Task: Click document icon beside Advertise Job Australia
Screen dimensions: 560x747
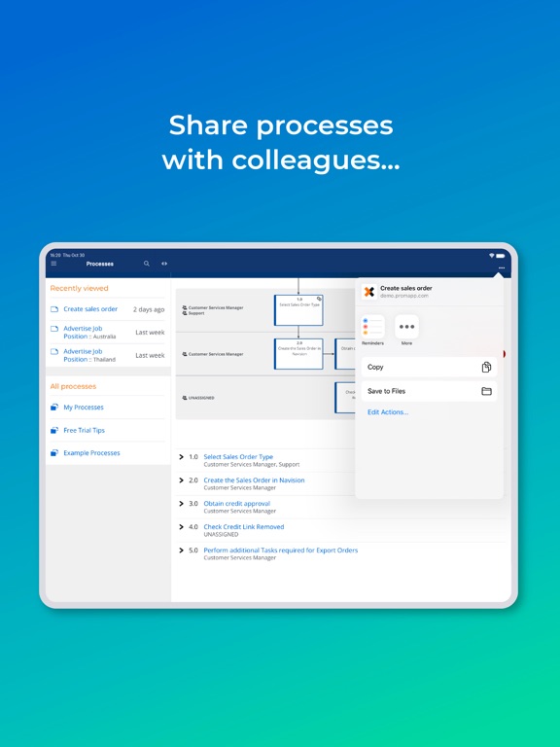Action: click(x=54, y=329)
